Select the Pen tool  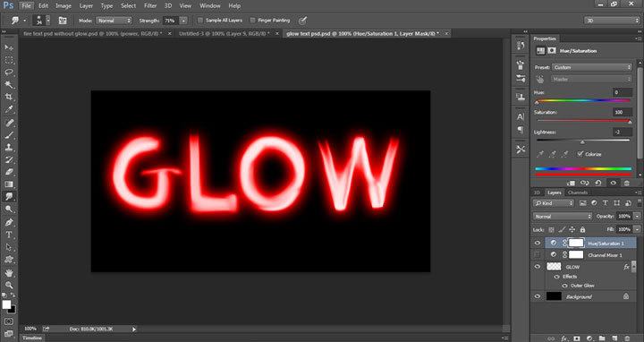point(9,222)
